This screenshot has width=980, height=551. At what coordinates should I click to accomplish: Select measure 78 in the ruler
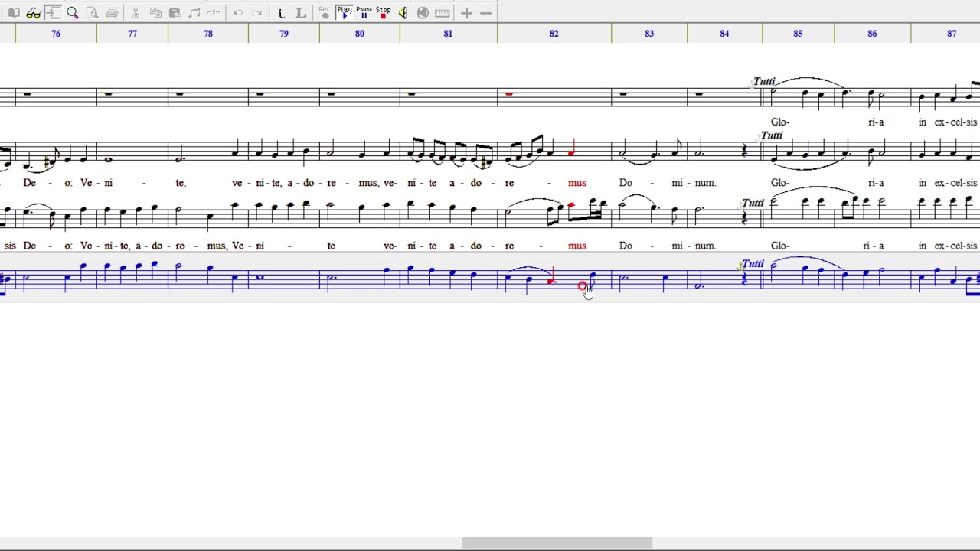pyautogui.click(x=208, y=34)
